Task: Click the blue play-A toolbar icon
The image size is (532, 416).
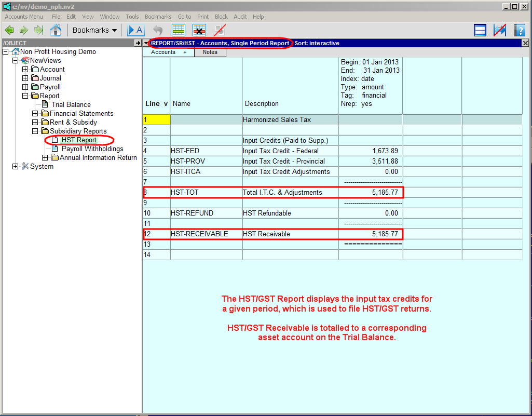Action: tap(135, 30)
